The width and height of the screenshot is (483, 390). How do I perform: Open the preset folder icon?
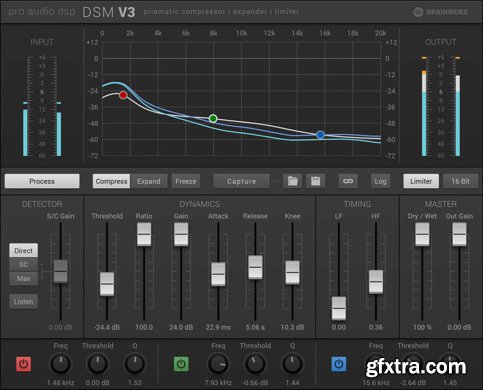pos(292,181)
